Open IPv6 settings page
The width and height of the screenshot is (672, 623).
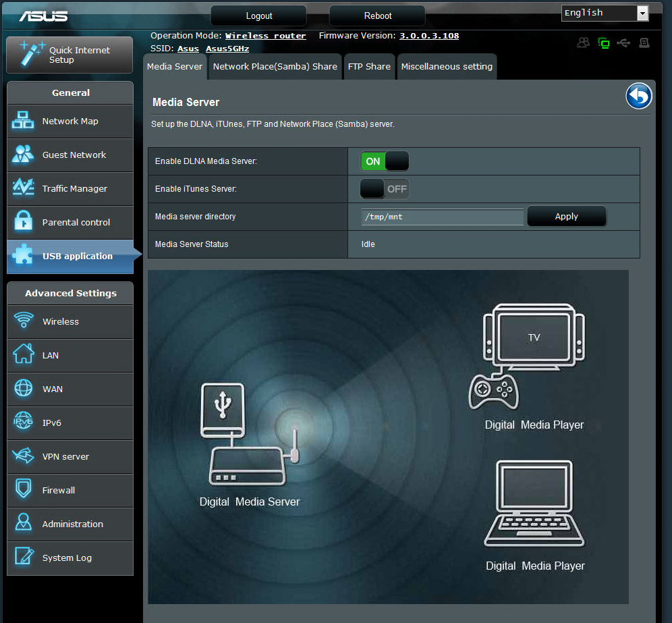pyautogui.click(x=70, y=423)
